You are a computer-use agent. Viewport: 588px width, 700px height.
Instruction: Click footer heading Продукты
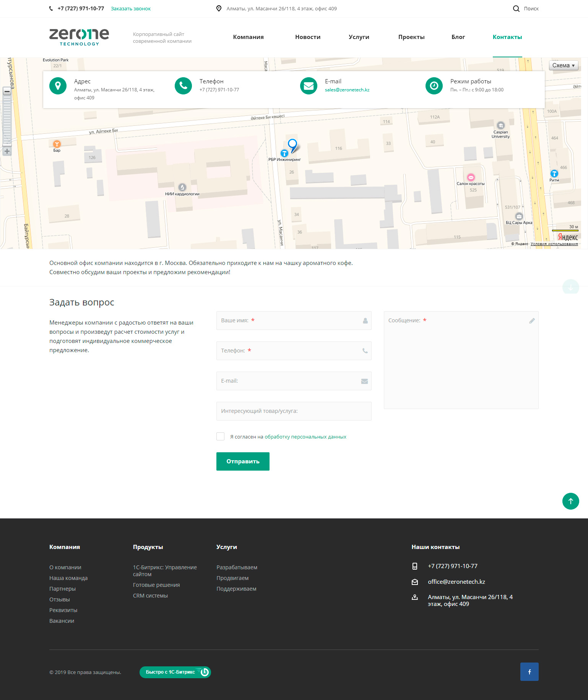(148, 547)
